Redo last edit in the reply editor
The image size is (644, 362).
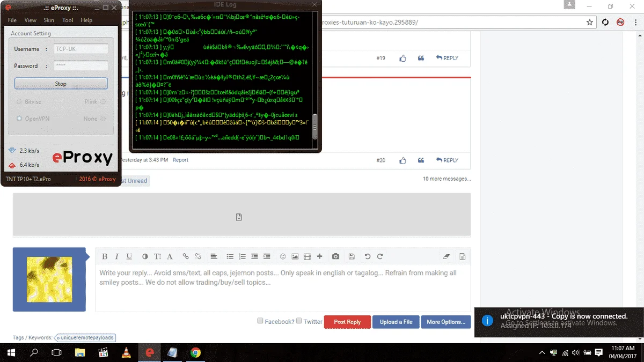(x=380, y=257)
